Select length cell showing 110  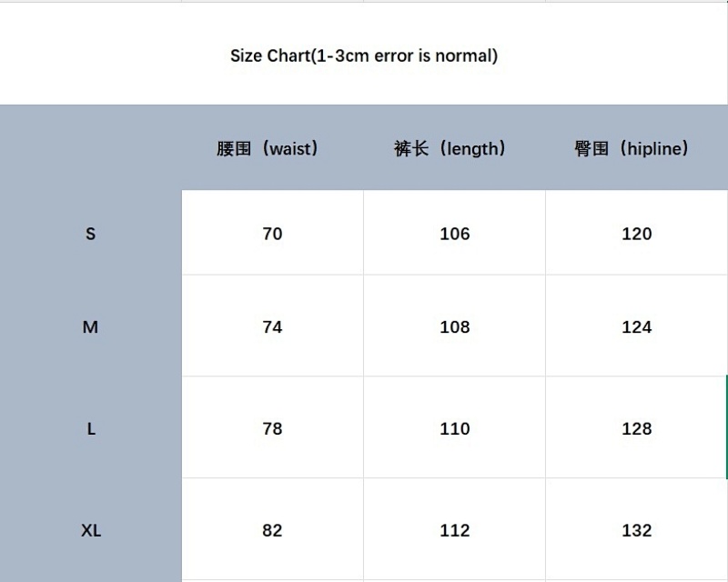point(454,428)
